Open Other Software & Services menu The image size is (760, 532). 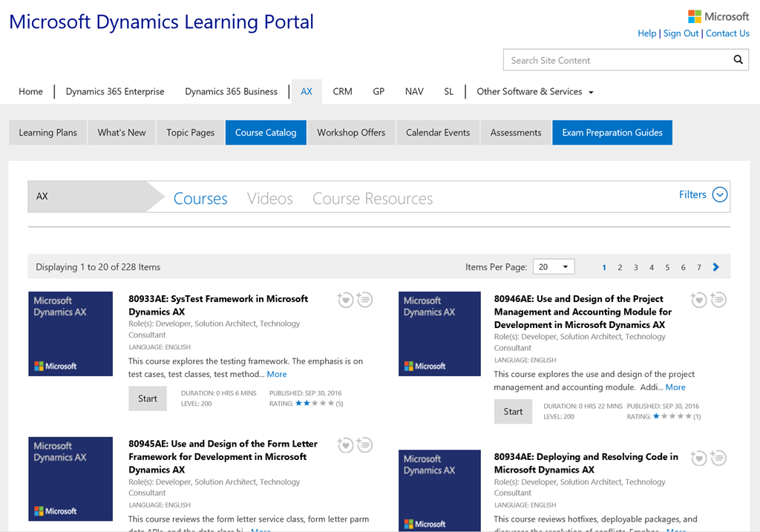click(534, 92)
